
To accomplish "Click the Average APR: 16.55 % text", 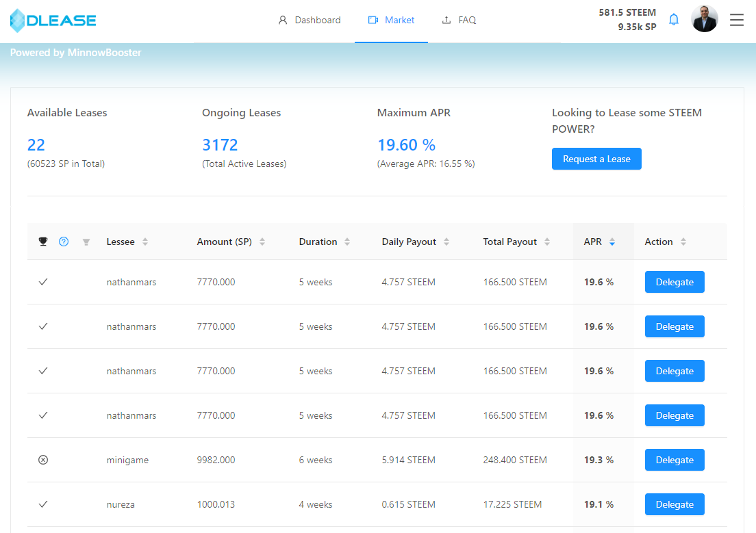I will click(426, 164).
